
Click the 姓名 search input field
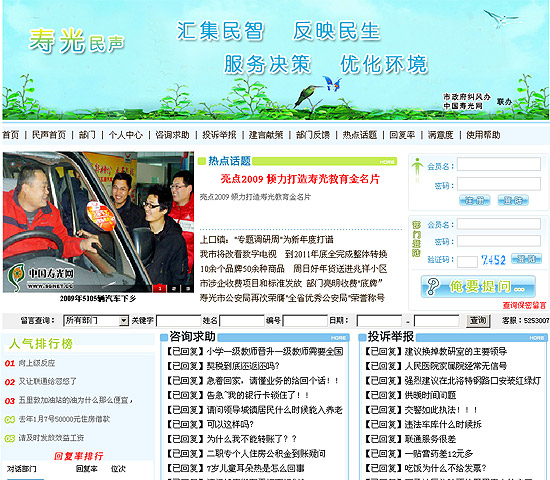click(x=242, y=321)
